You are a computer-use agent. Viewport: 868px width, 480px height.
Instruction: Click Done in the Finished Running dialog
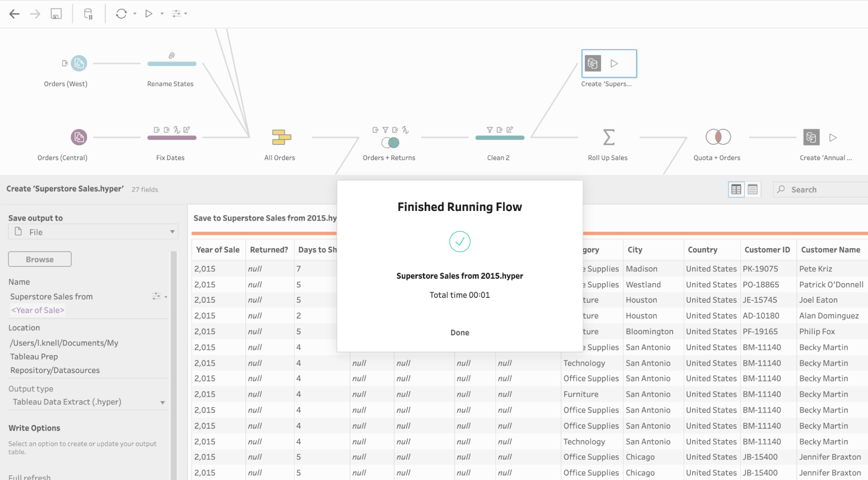(x=459, y=332)
